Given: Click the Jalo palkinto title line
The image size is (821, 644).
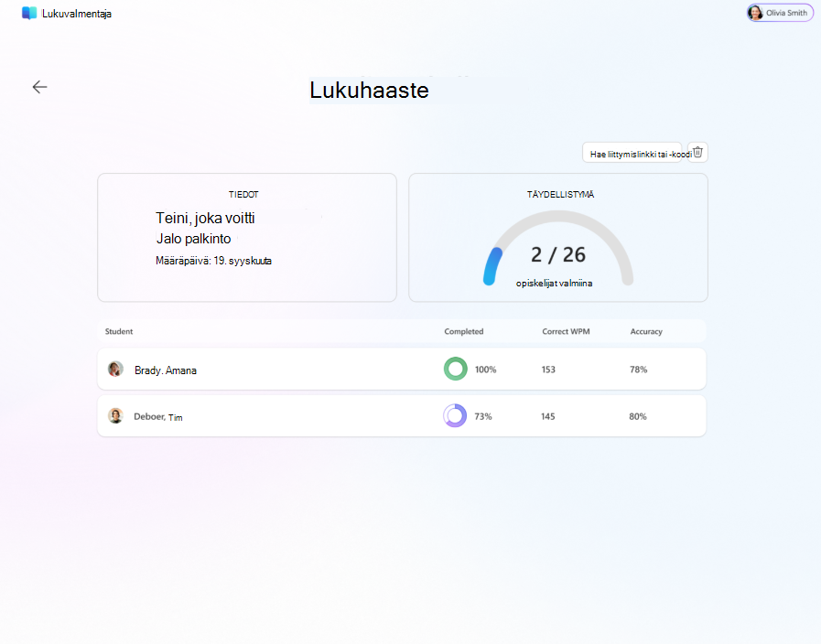Looking at the screenshot, I should pos(194,239).
